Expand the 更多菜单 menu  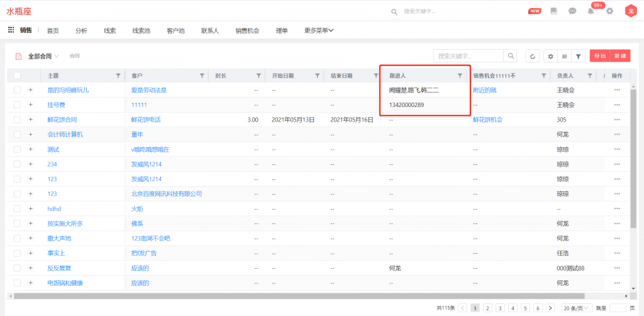318,30
